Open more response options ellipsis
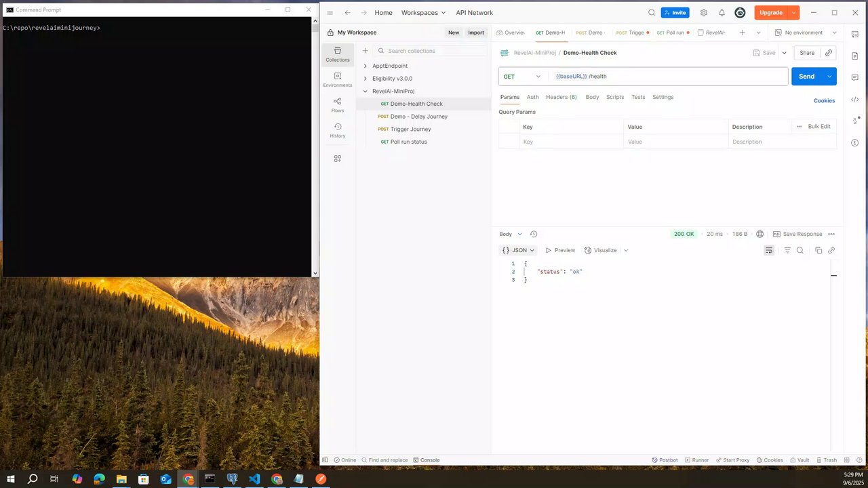Image resolution: width=868 pixels, height=488 pixels. point(831,234)
